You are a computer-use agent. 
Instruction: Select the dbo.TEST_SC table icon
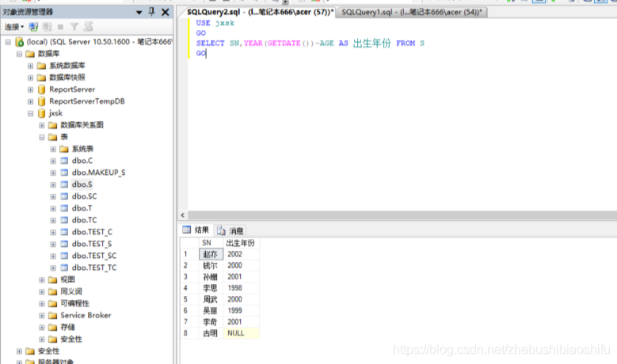click(64, 256)
